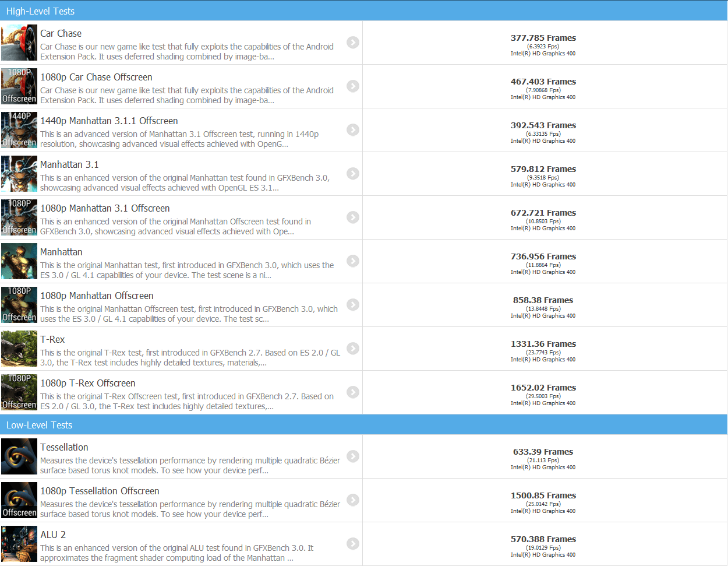Image resolution: width=728 pixels, height=566 pixels.
Task: Select the 1080p Manhattan 3.1 Offscreen thumbnail
Action: tap(19, 217)
